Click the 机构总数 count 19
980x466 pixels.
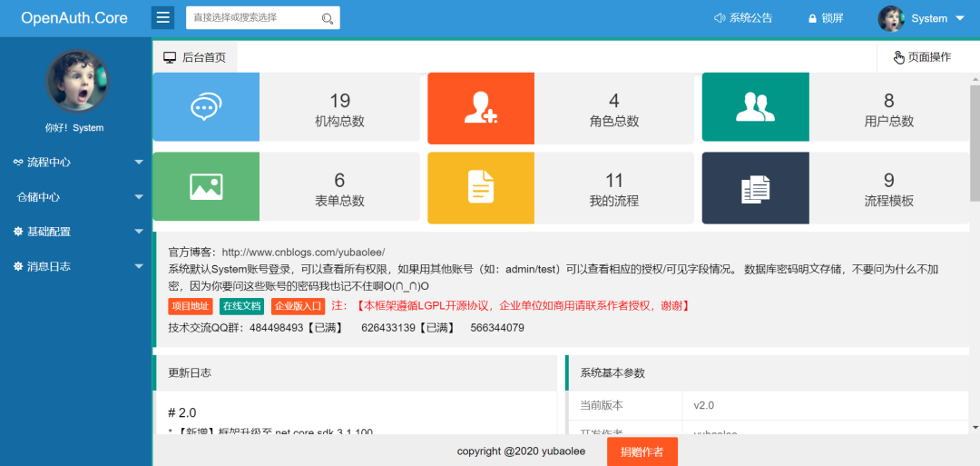[x=339, y=101]
